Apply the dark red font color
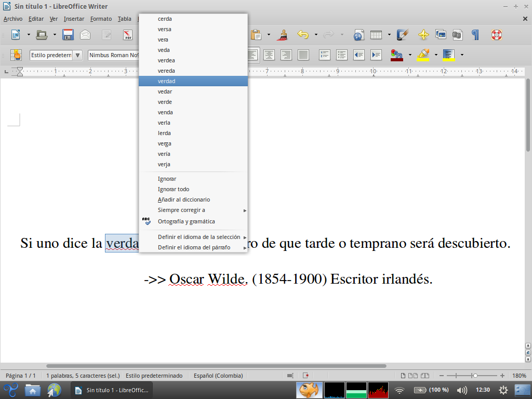532x399 pixels. tap(396, 55)
